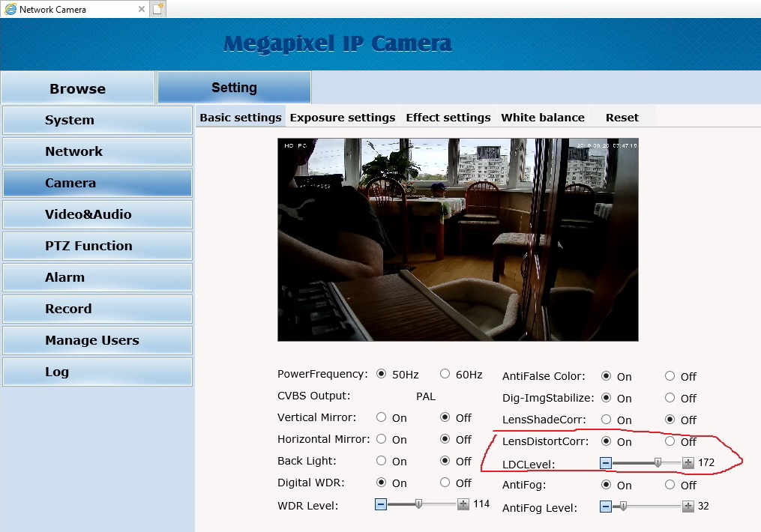Screen dimensions: 761x532
Task: Click the minus icon for WDR Level
Action: (381, 504)
